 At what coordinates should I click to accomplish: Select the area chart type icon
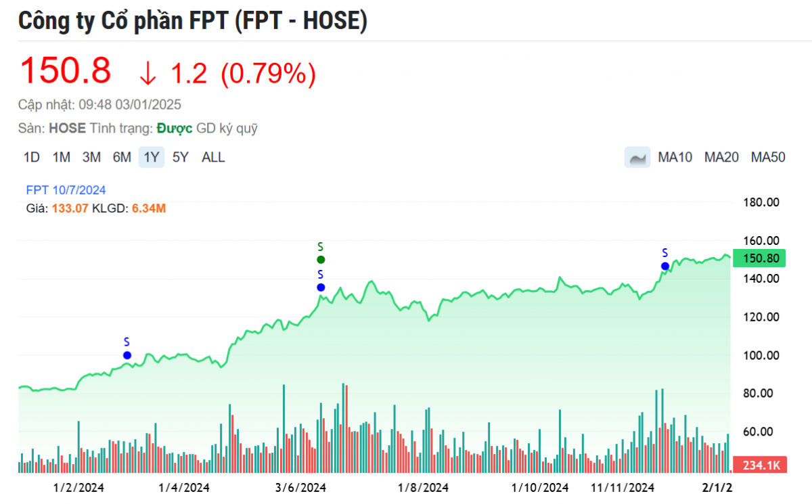637,158
